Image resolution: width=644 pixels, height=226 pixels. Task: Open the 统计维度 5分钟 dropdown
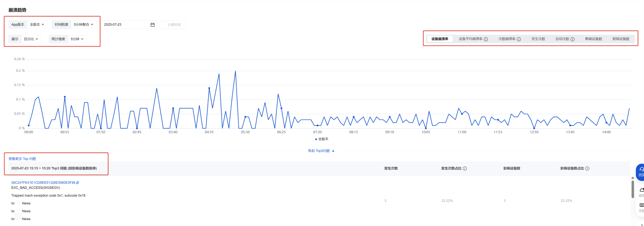click(77, 39)
